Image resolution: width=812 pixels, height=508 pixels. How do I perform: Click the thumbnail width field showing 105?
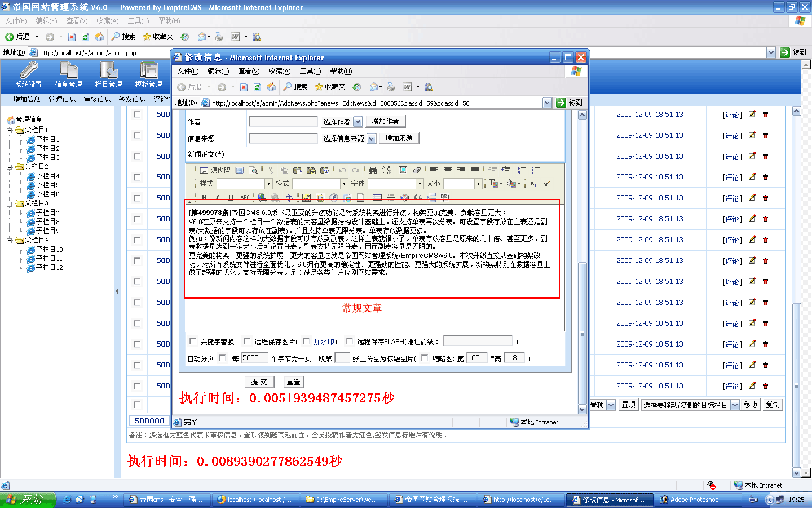coord(476,358)
